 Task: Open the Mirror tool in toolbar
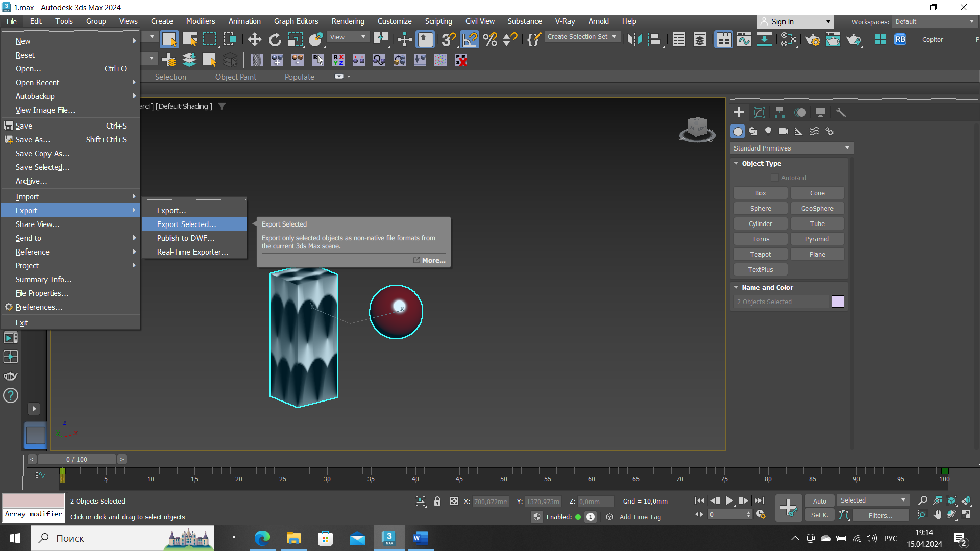pos(634,39)
